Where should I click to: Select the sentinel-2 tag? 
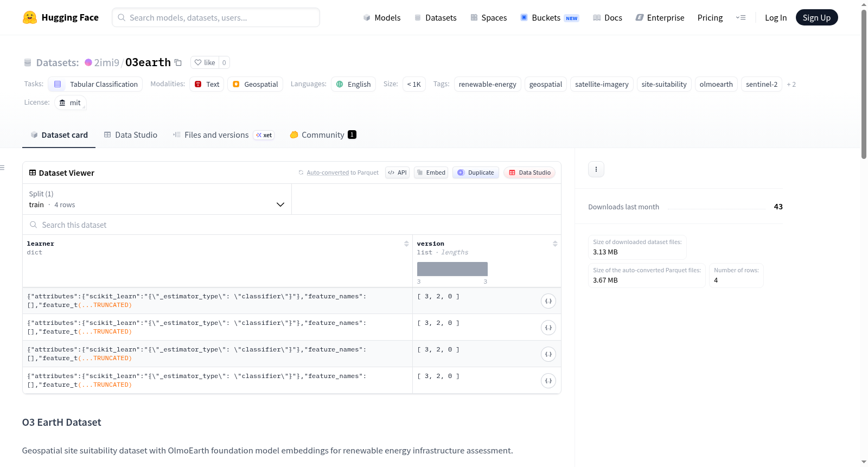[762, 84]
